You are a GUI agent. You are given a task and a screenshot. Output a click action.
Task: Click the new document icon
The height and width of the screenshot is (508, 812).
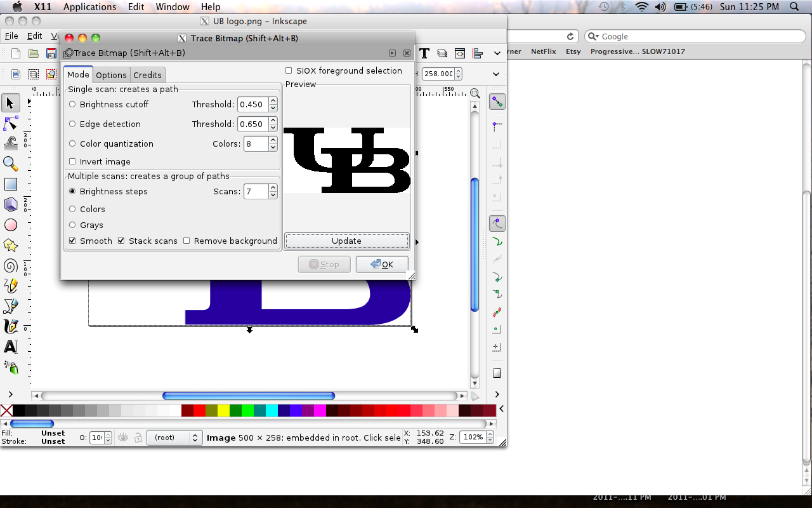pos(16,53)
